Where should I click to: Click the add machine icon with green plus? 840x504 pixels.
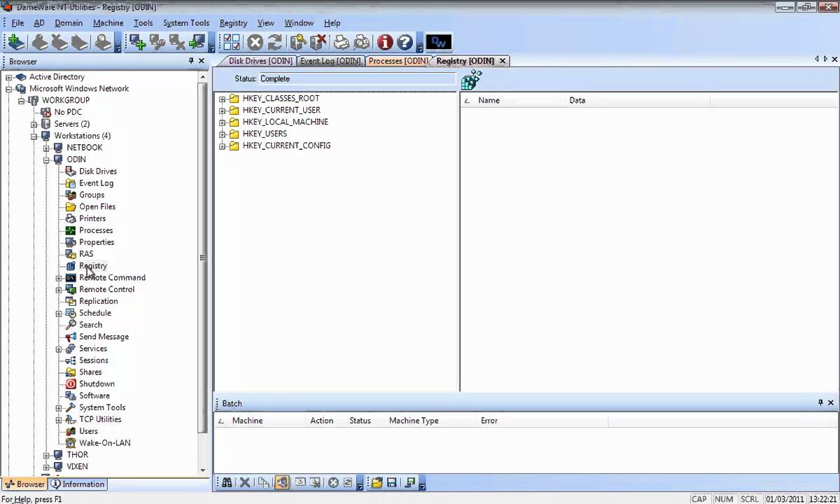[x=137, y=43]
